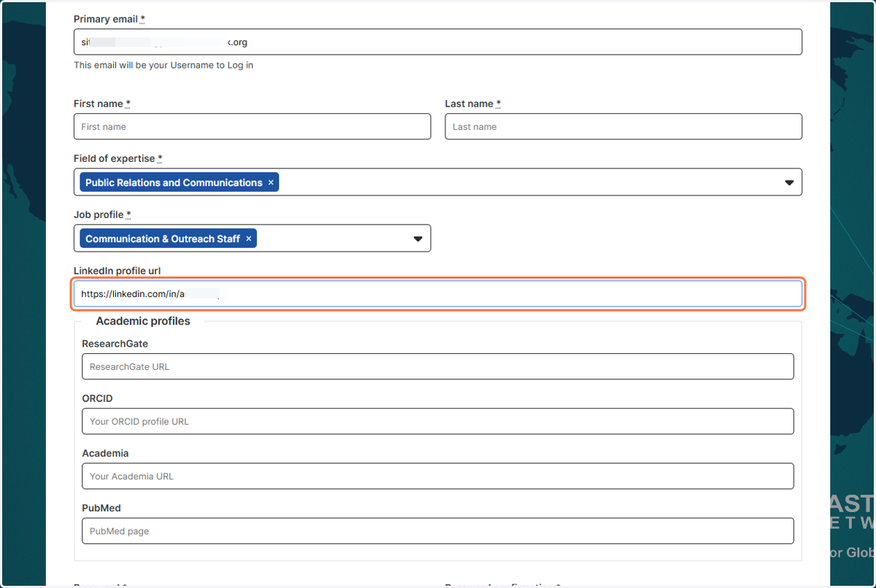Click the "This email will be your Username" hint
Screen dimensions: 876x588
[164, 65]
